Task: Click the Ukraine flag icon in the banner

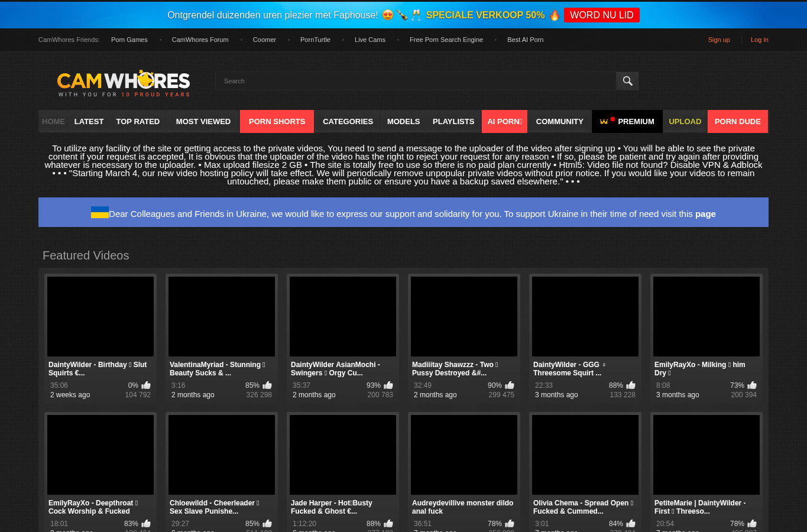Action: click(99, 212)
